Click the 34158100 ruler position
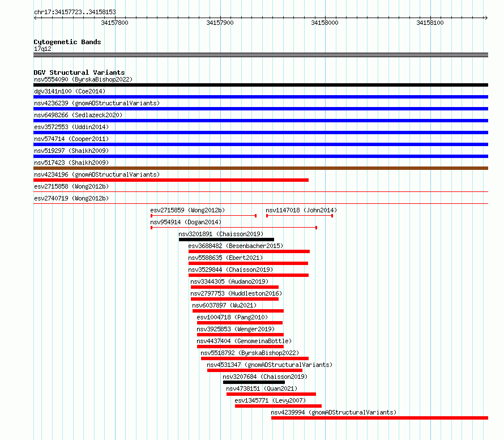 click(430, 23)
